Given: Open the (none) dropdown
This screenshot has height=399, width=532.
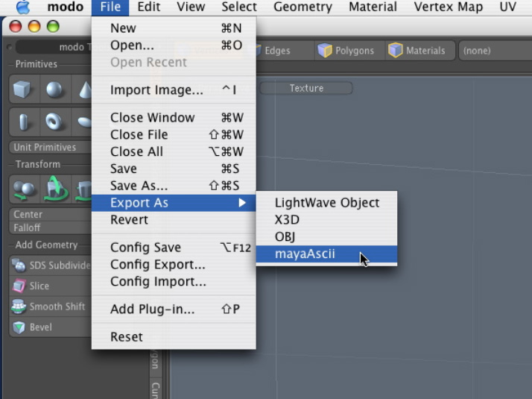Looking at the screenshot, I should 495,51.
